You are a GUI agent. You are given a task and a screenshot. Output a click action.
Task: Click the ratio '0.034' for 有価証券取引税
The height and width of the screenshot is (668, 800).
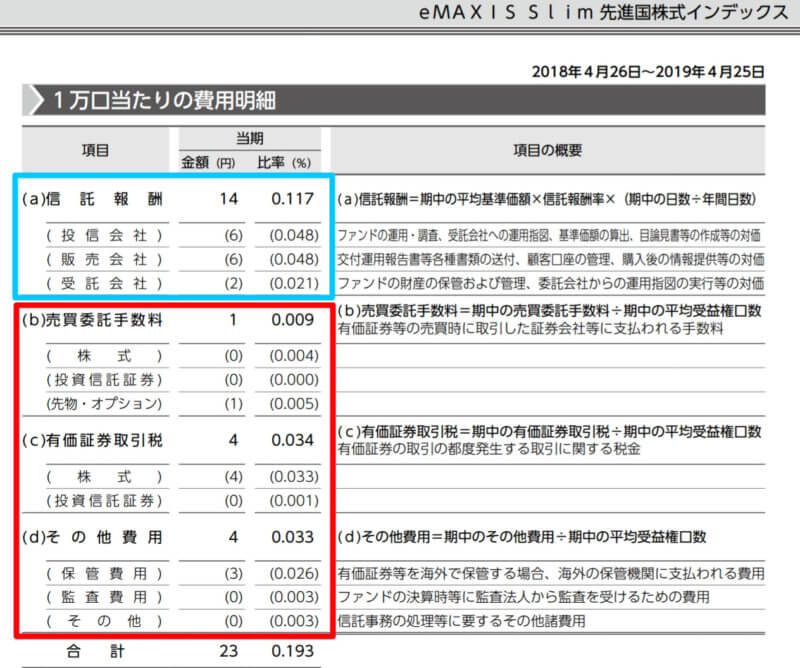[x=292, y=440]
